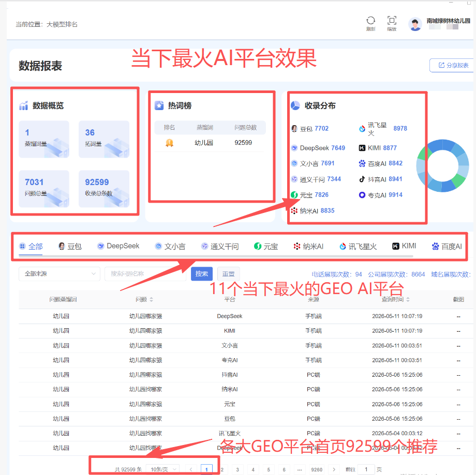Click 2026-05-11 10:07:19 in DeepSeek row

coord(397,316)
